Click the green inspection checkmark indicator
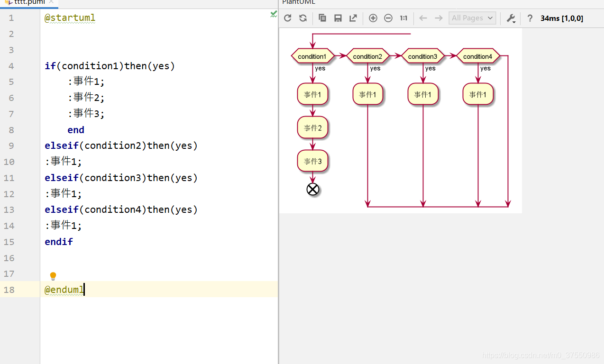Image resolution: width=604 pixels, height=364 pixels. [274, 14]
